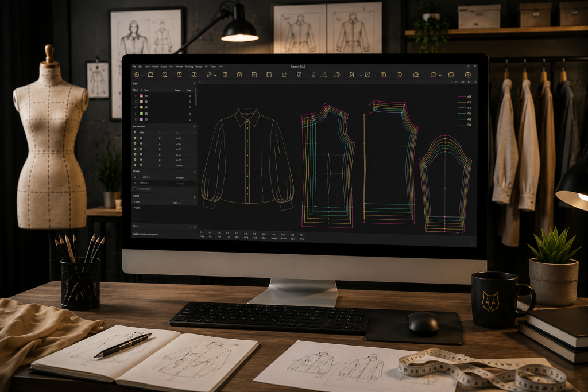Click the refresh icon in the Point panel header
Image resolution: width=588 pixels, height=392 pixels.
[194, 197]
